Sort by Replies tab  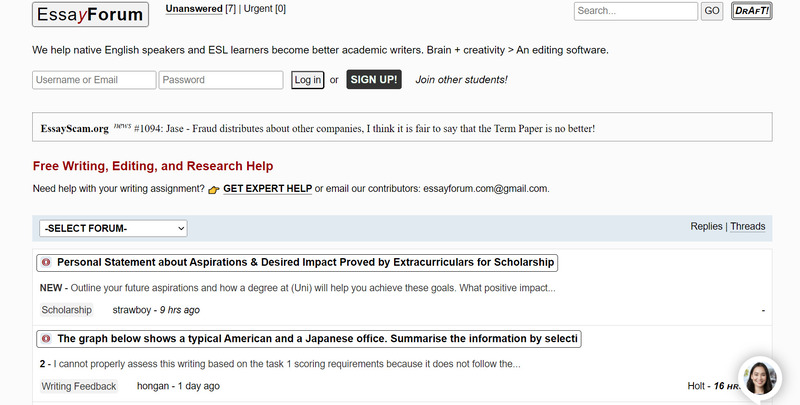[706, 226]
